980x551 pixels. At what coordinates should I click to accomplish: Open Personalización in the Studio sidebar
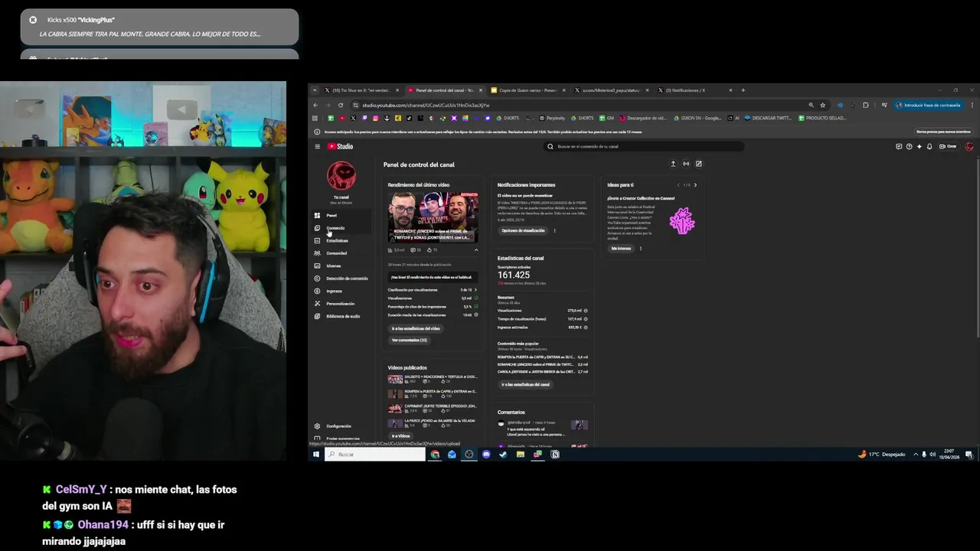coord(341,304)
